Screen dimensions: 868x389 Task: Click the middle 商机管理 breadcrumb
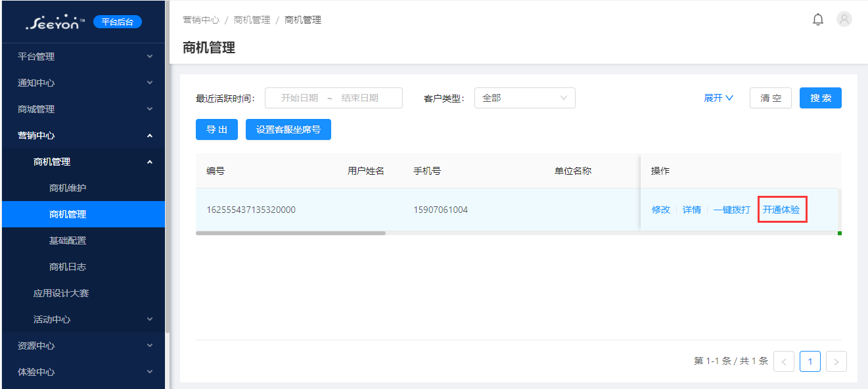(x=252, y=20)
